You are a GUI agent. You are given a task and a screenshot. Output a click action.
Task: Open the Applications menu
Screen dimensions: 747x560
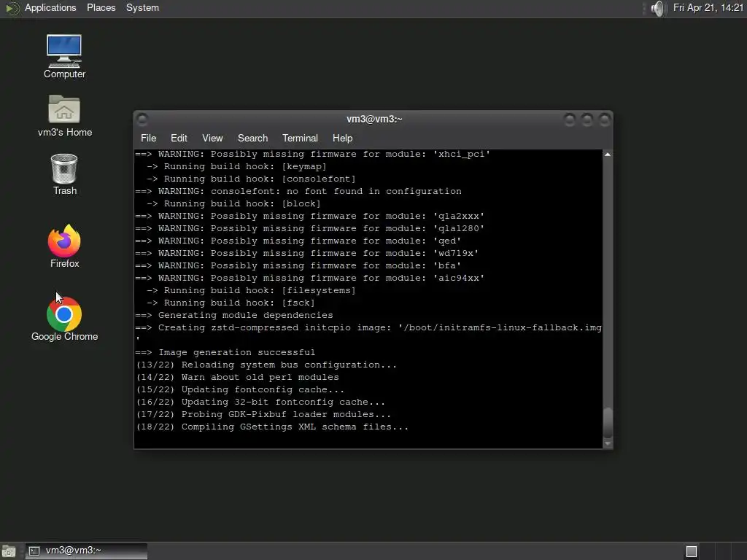50,8
